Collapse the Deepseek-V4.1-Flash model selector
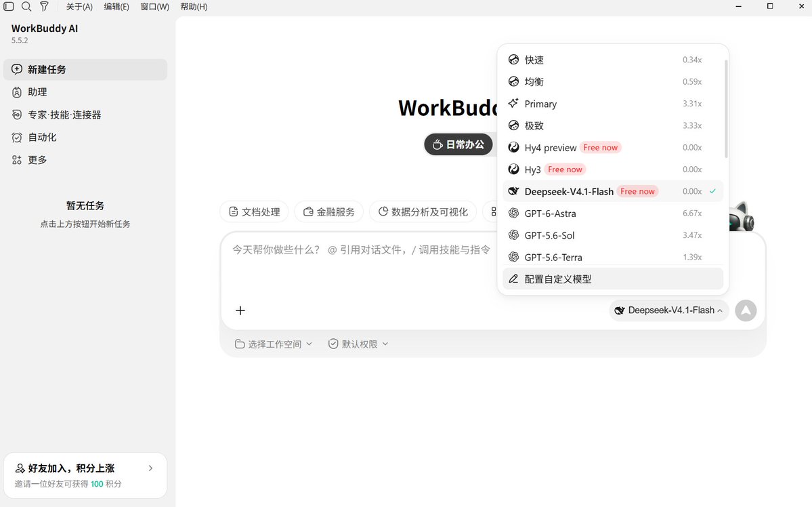Image resolution: width=812 pixels, height=507 pixels. click(668, 310)
